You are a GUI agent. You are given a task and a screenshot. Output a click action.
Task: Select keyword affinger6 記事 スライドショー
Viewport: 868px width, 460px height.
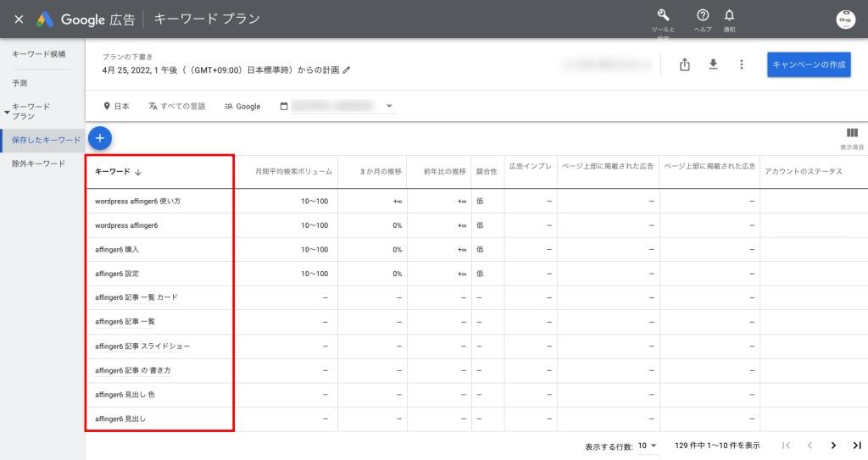pos(142,346)
